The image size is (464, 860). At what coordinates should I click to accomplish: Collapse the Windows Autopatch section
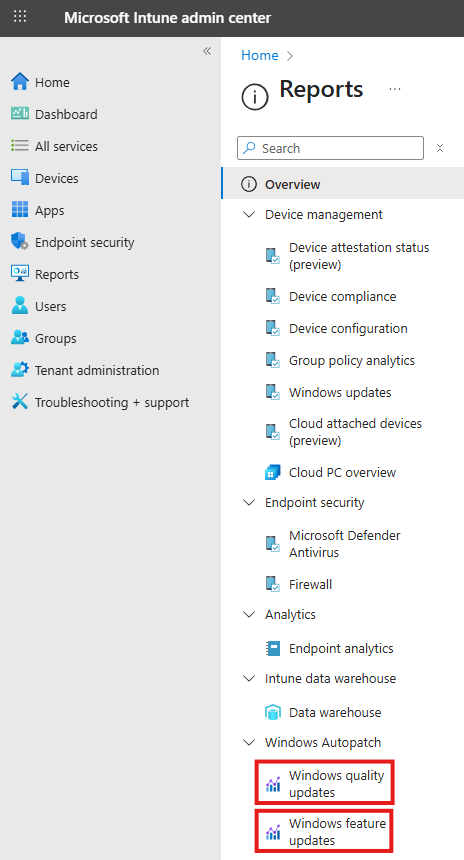pos(249,742)
